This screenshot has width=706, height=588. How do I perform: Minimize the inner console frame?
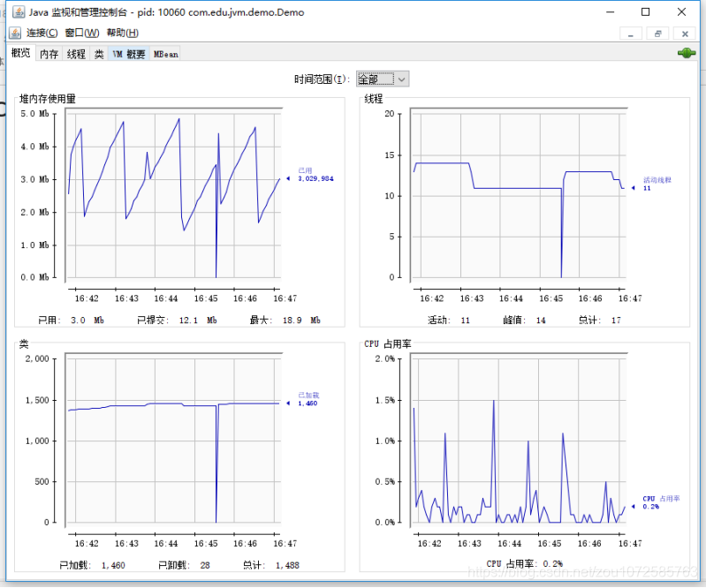coord(631,34)
